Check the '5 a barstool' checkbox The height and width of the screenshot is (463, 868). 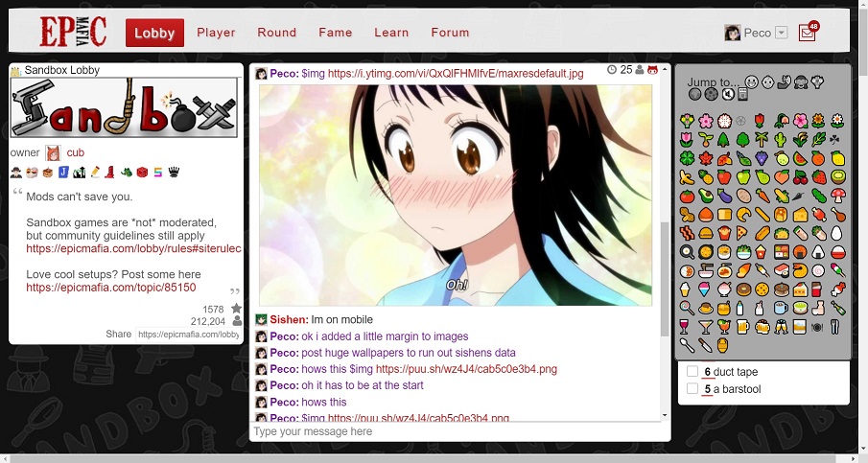[692, 388]
